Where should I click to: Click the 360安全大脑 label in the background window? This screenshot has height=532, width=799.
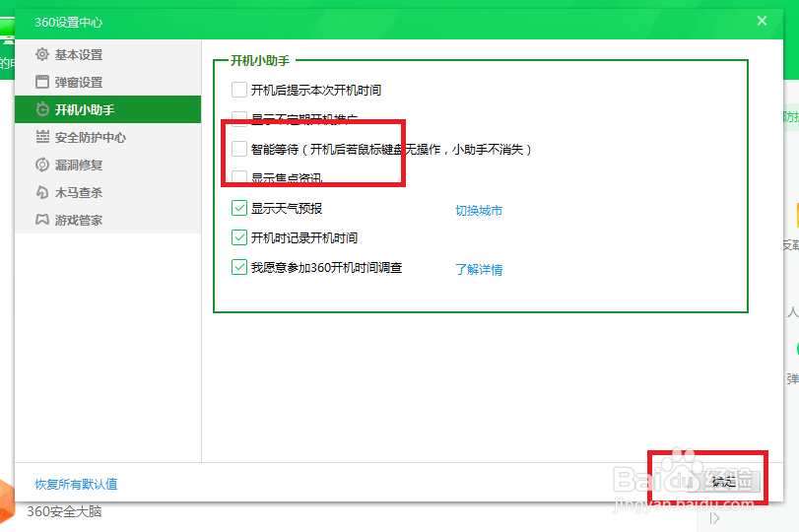[x=64, y=511]
